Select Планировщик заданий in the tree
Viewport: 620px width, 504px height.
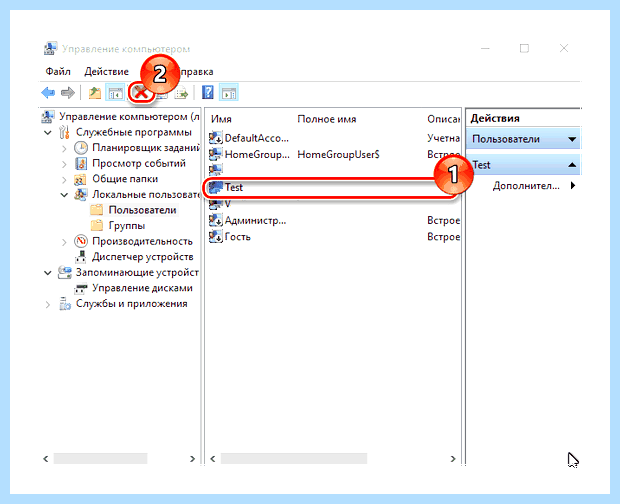click(x=146, y=148)
